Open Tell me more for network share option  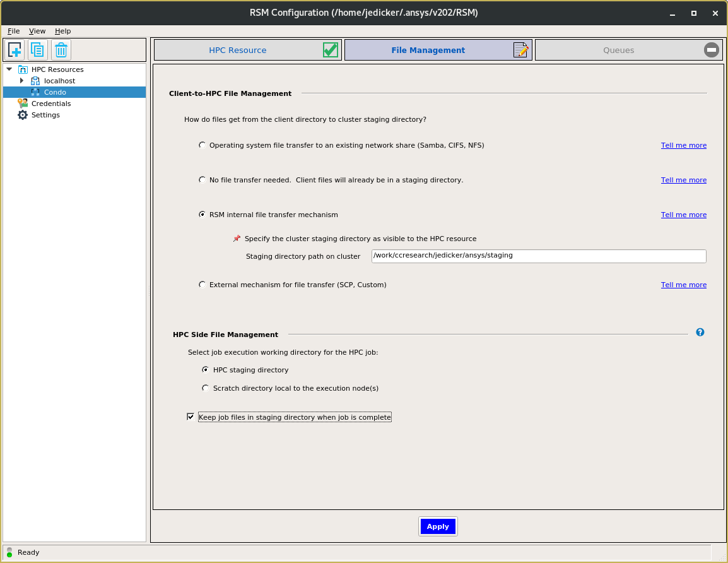[683, 145]
